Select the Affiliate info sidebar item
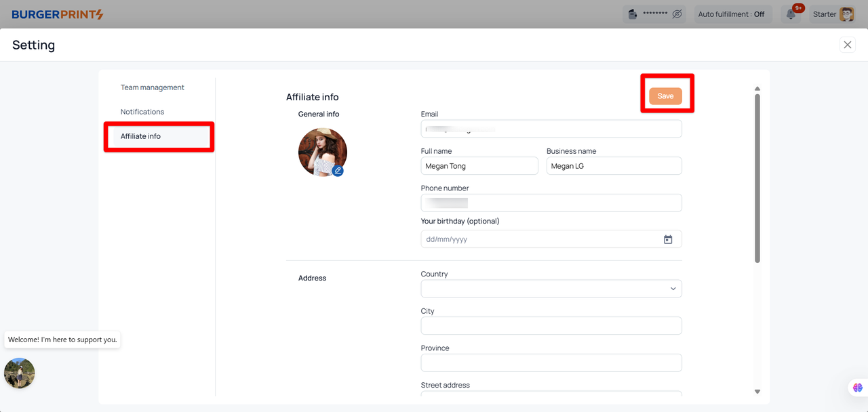 click(x=141, y=136)
